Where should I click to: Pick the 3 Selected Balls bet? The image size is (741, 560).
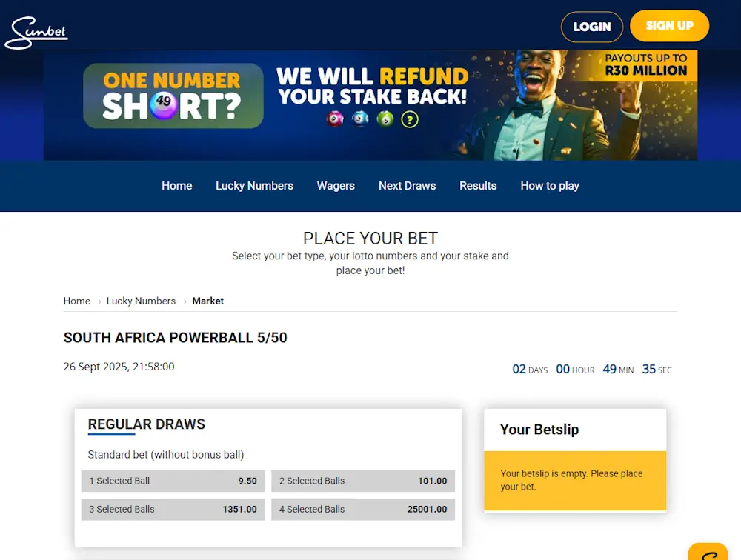(x=173, y=509)
